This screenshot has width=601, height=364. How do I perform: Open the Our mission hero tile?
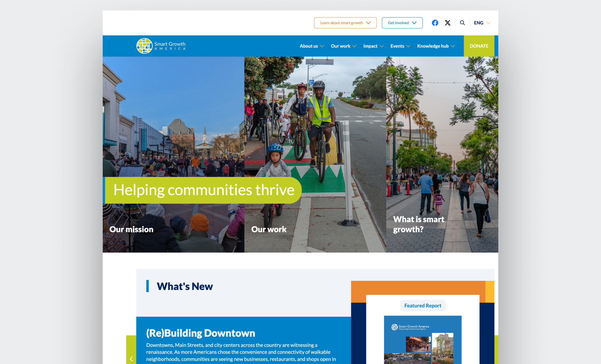click(131, 229)
